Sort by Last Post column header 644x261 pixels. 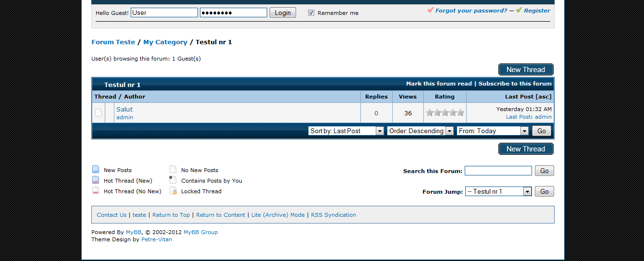pyautogui.click(x=520, y=97)
